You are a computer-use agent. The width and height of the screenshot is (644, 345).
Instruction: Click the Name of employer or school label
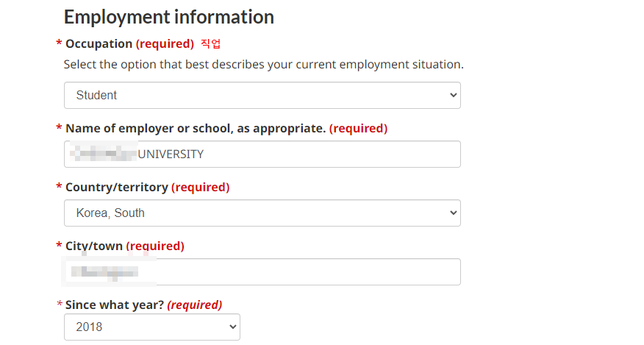click(x=196, y=129)
